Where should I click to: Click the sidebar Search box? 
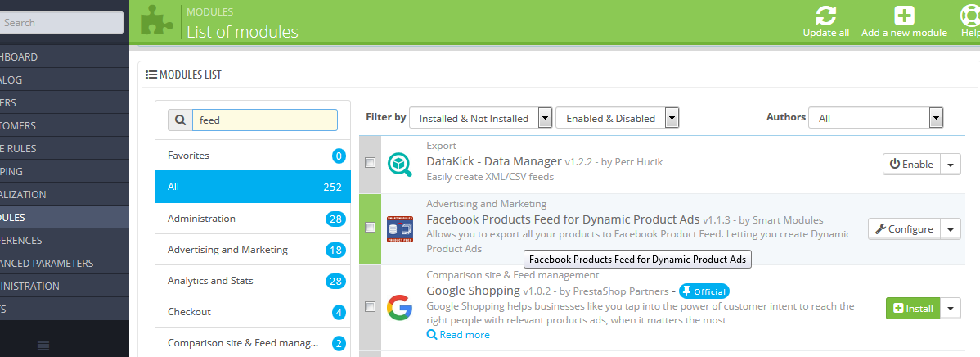62,22
